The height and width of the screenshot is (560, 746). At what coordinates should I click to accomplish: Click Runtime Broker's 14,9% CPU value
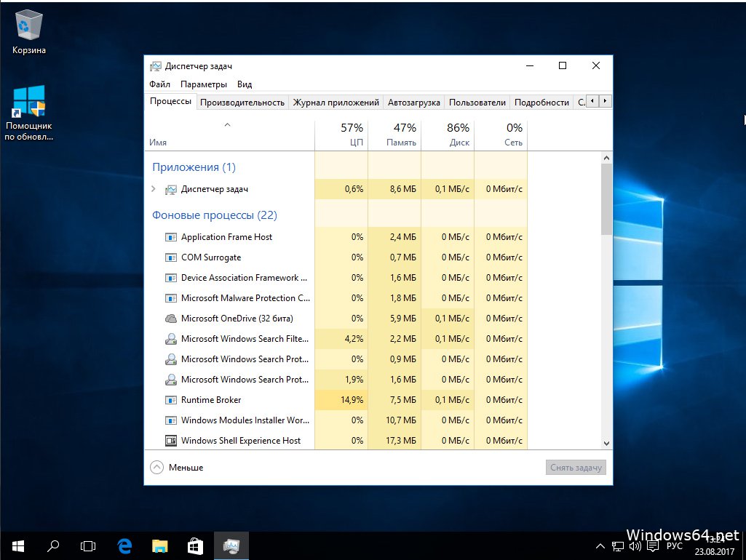(352, 400)
